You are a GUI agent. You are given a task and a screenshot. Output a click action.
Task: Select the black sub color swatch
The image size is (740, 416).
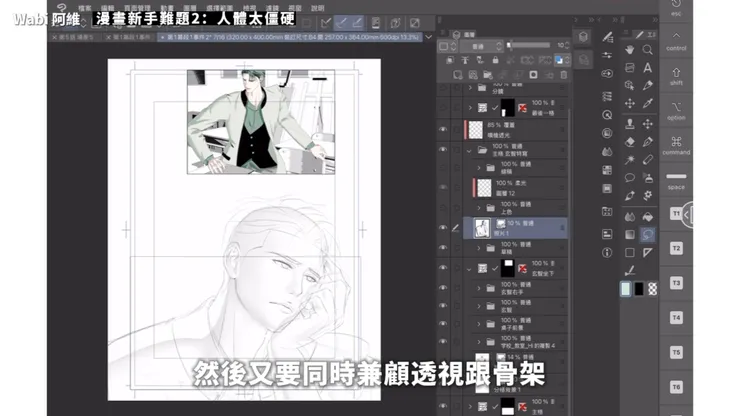coord(639,289)
